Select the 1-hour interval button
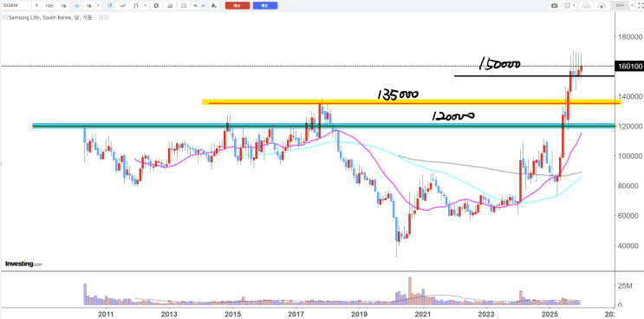This screenshot has height=319, width=644. tap(49, 5)
